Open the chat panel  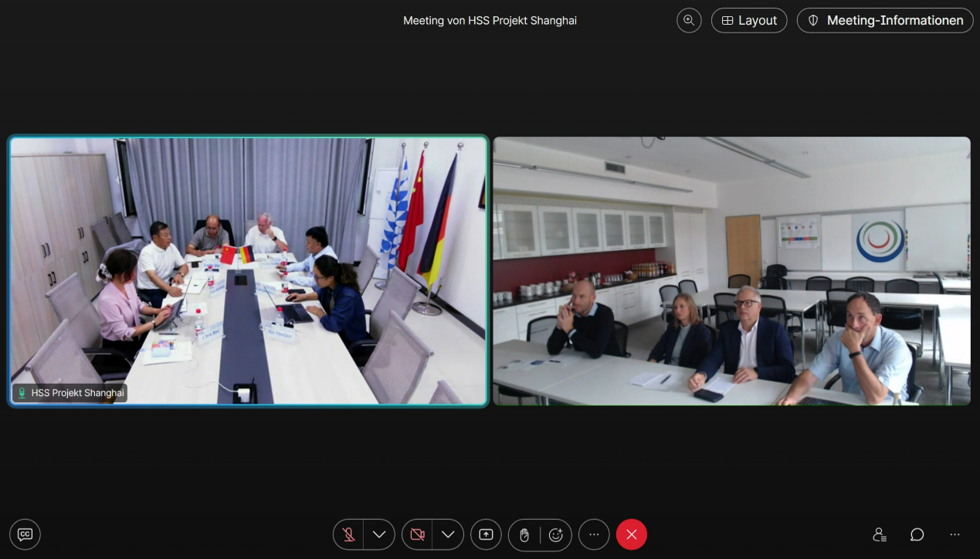pos(917,534)
